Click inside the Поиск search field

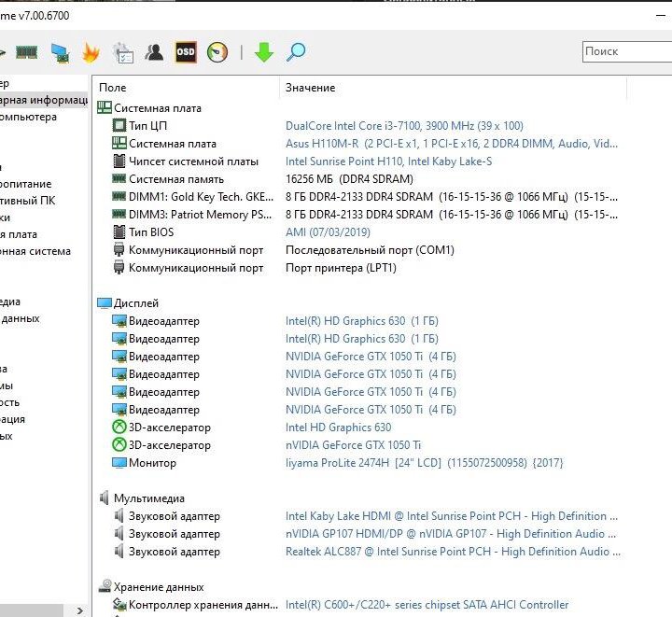625,51
